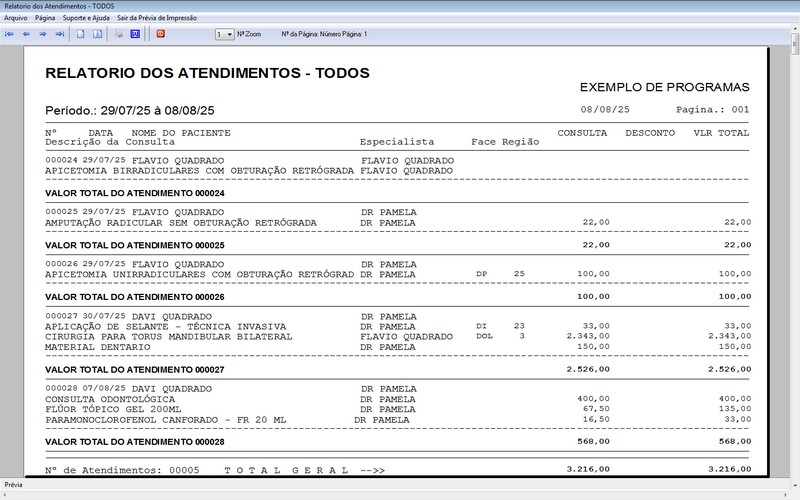The height and width of the screenshot is (500, 800).
Task: Switch to single page view
Action: click(x=81, y=34)
